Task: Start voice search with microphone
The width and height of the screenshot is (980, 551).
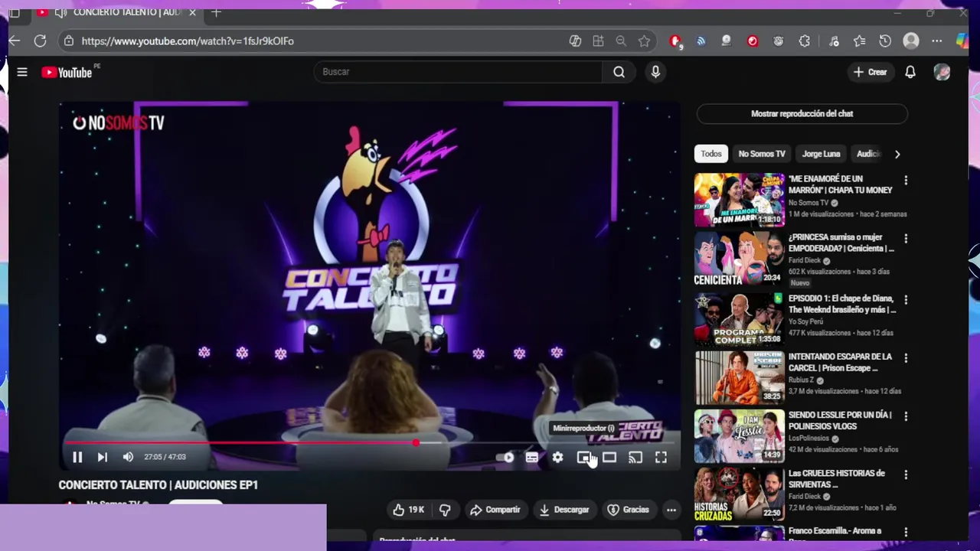Action: pos(655,72)
